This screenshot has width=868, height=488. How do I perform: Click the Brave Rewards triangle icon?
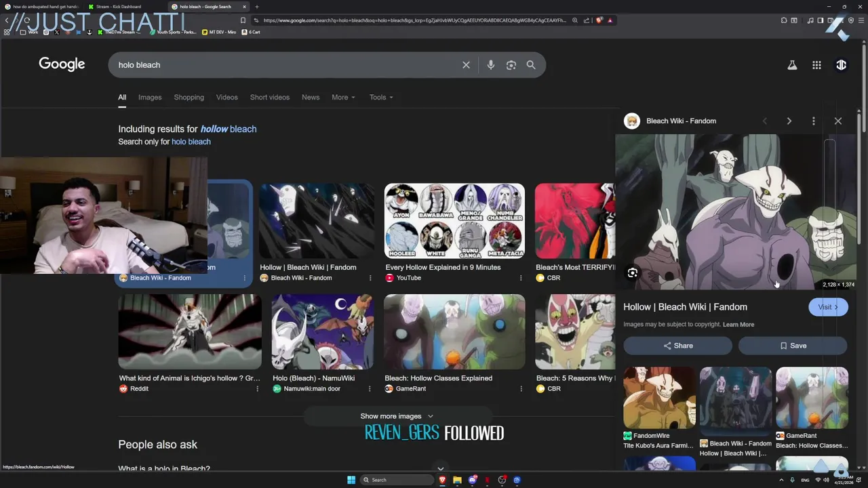point(610,20)
